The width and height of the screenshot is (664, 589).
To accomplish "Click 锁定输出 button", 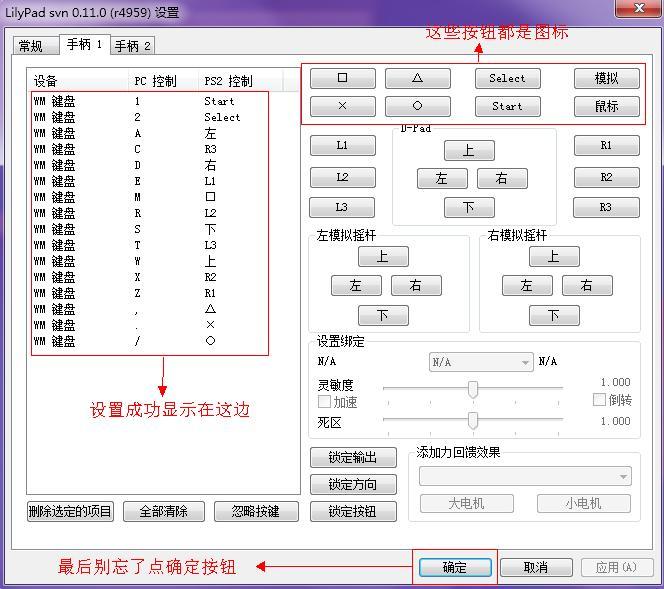I will tap(353, 458).
